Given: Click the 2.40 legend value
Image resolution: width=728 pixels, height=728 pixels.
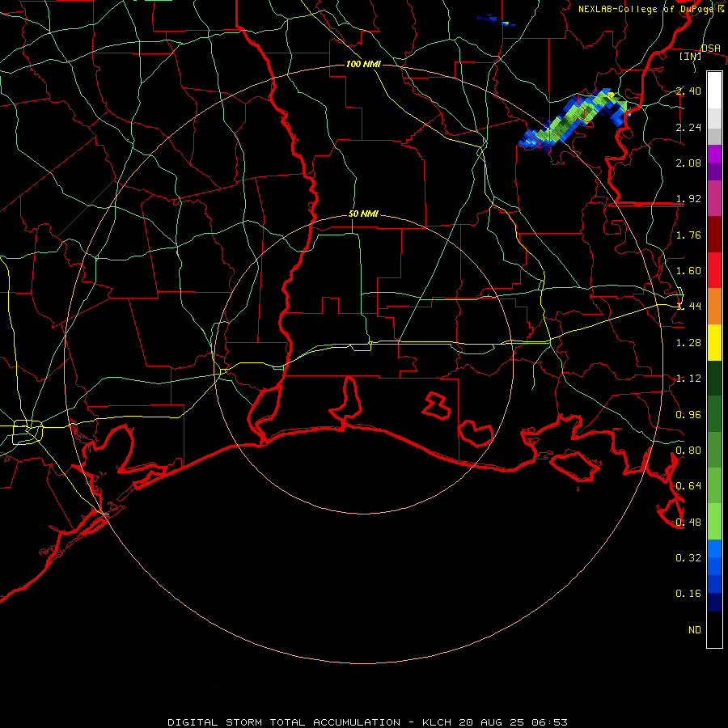Looking at the screenshot, I should (688, 91).
